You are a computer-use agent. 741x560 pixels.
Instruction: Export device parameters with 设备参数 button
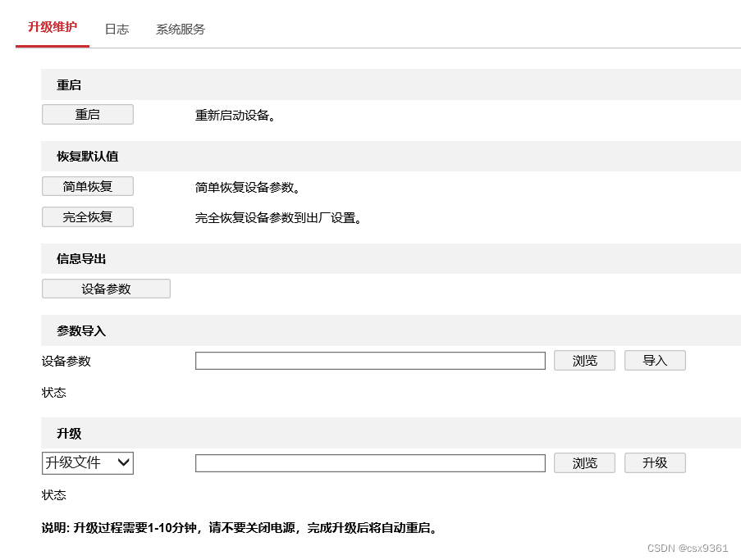(106, 289)
